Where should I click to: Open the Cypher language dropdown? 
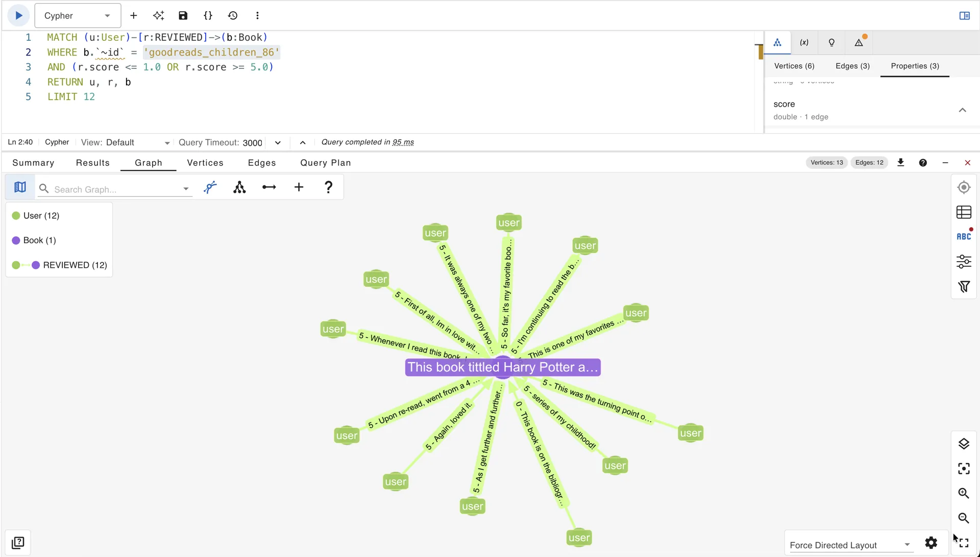coord(78,16)
